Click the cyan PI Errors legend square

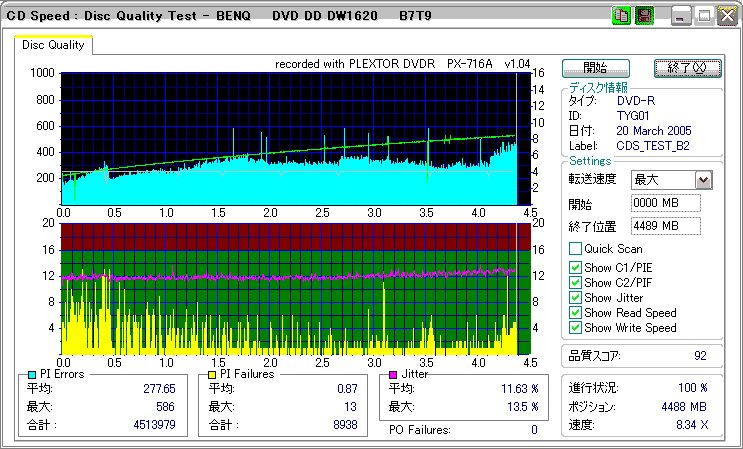coord(32,375)
